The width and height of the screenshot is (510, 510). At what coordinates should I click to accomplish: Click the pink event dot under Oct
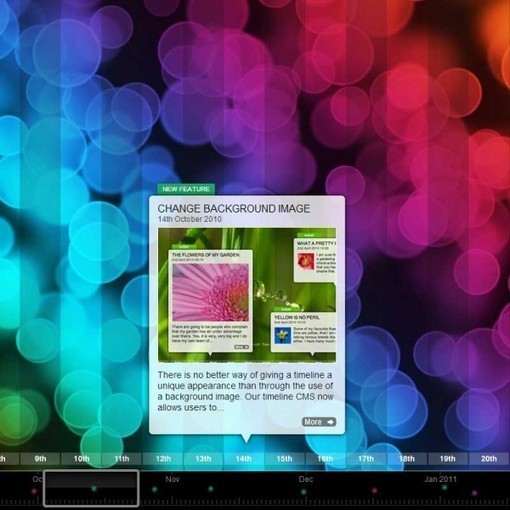point(34,491)
